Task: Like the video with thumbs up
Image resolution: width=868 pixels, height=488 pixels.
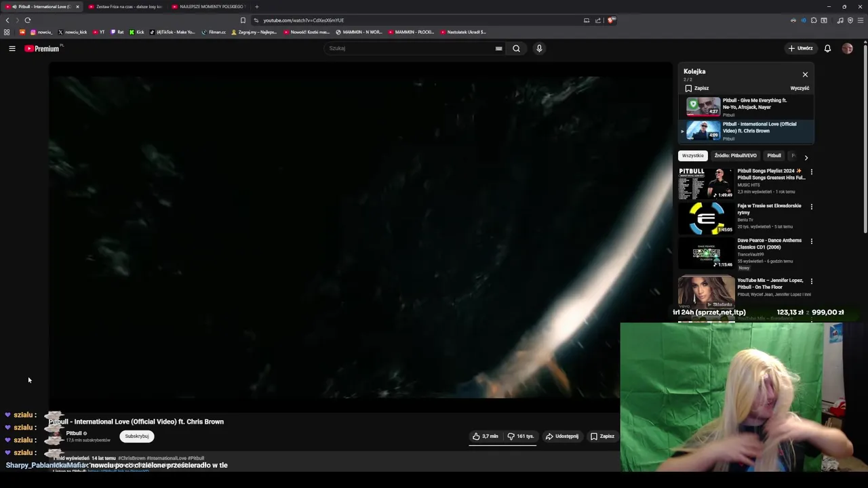Action: pos(486,436)
